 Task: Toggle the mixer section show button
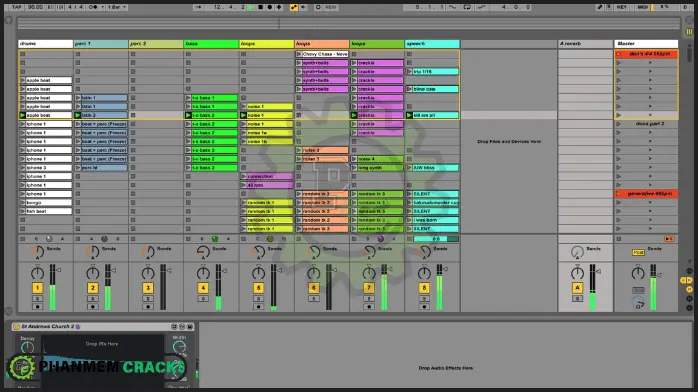689,289
